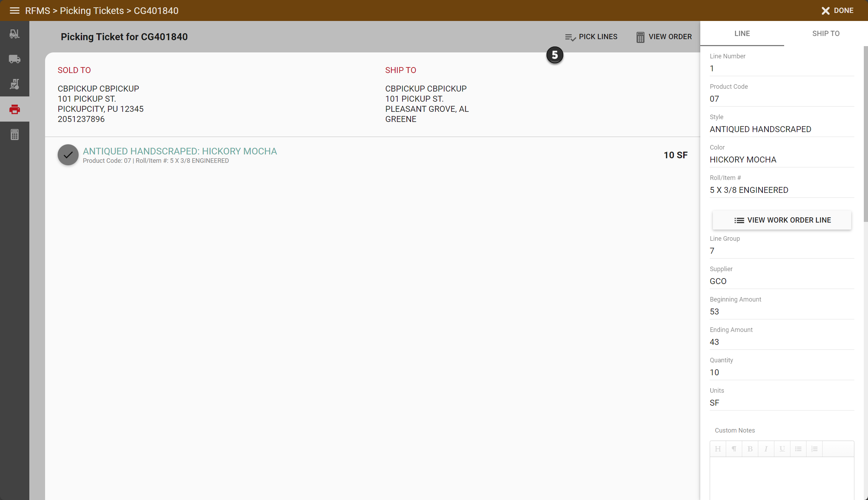Click the right panel vertical scrollbar
Image resolution: width=868 pixels, height=500 pixels.
coord(866,134)
